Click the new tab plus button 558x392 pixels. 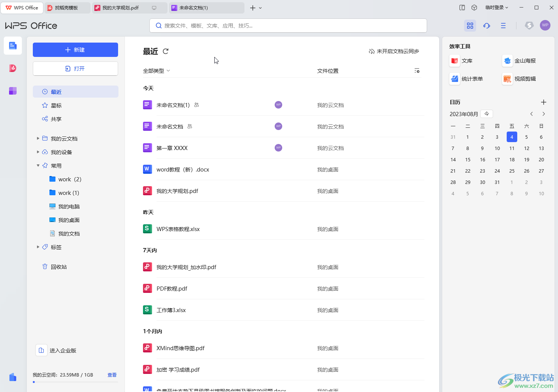pos(253,8)
